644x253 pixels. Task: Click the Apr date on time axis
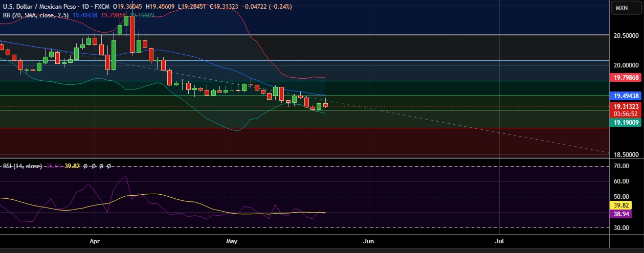pyautogui.click(x=94, y=240)
